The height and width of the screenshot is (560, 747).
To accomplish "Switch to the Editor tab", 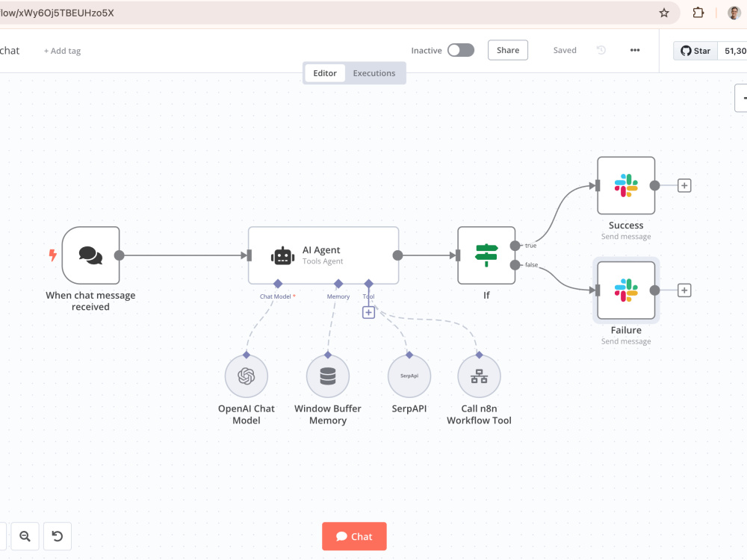I will 325,73.
